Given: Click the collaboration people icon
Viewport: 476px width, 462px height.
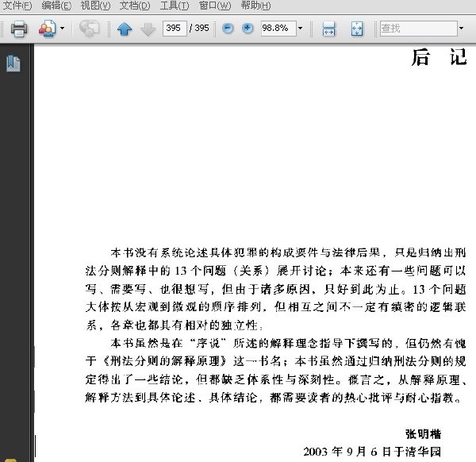Looking at the screenshot, I should coord(47,29).
